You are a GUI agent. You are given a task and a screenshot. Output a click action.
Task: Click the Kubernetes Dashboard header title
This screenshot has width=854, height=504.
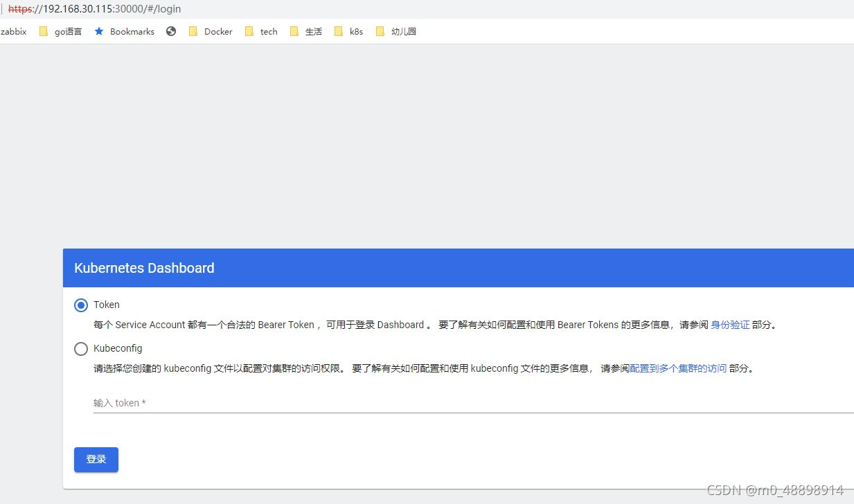[x=144, y=268]
